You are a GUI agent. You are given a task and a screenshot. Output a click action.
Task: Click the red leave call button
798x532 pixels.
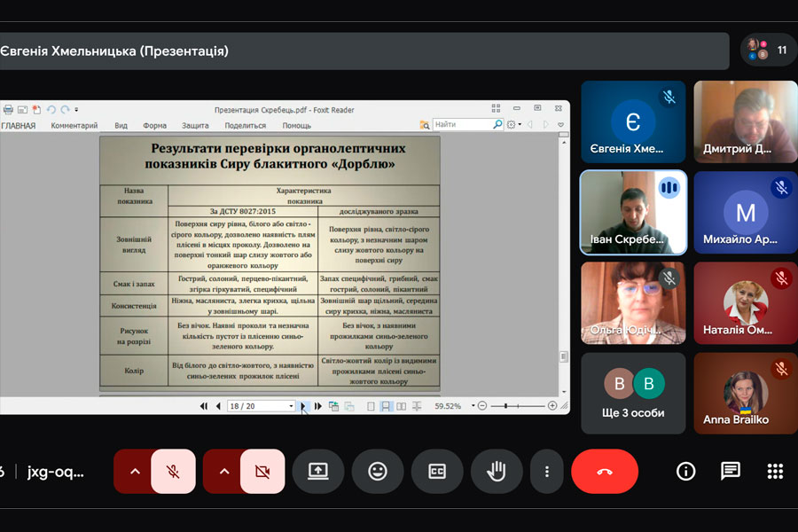605,472
